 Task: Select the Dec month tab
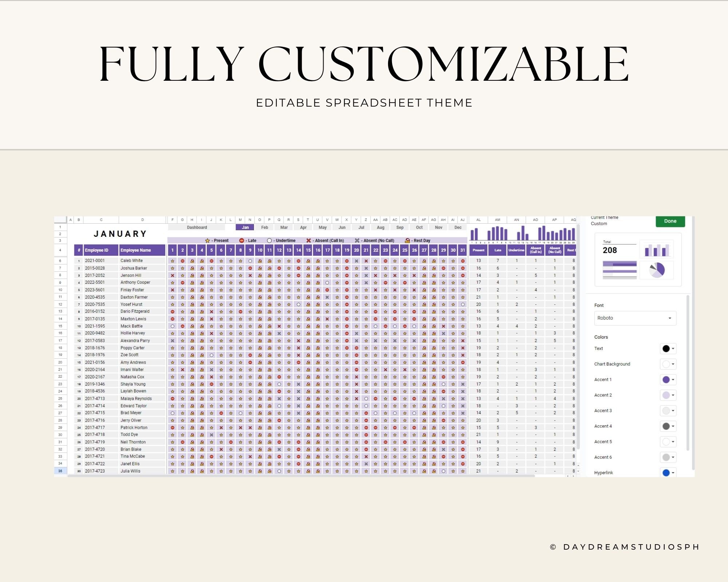click(x=458, y=227)
